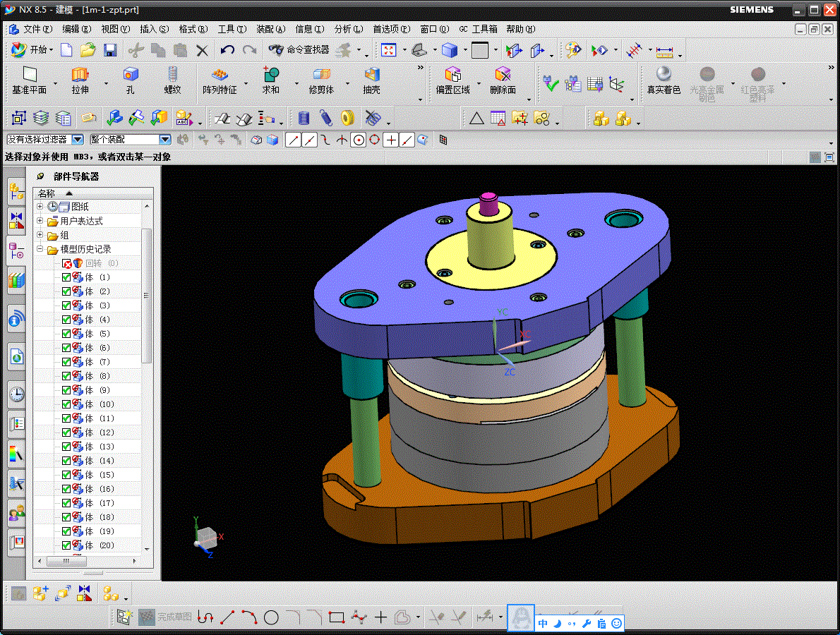Screen dimensions: 840x635
Task: Click the 基准平面 datum plane icon
Action: coord(29,80)
